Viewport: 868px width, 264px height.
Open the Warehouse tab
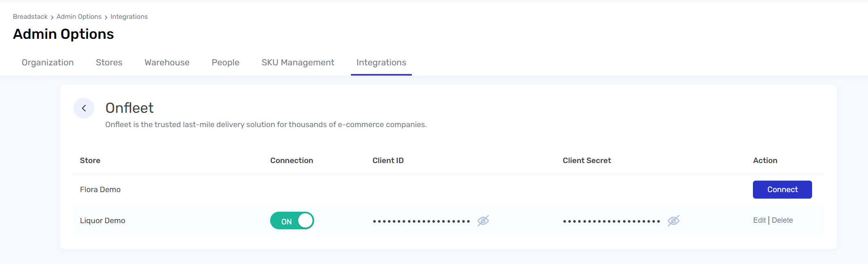(167, 63)
